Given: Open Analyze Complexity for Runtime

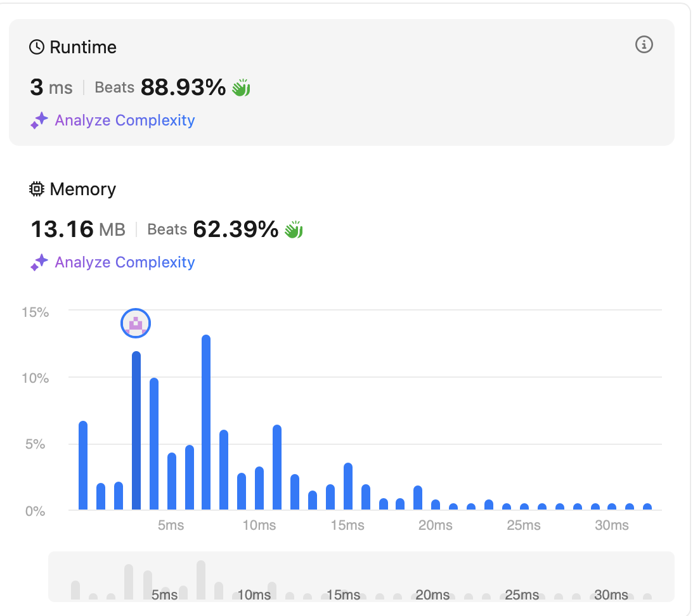Looking at the screenshot, I should [125, 120].
